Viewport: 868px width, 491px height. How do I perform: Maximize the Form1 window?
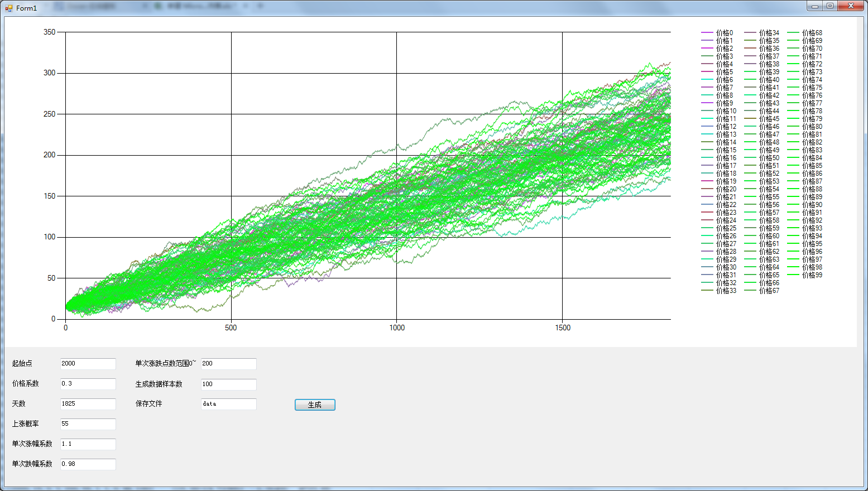pos(830,6)
